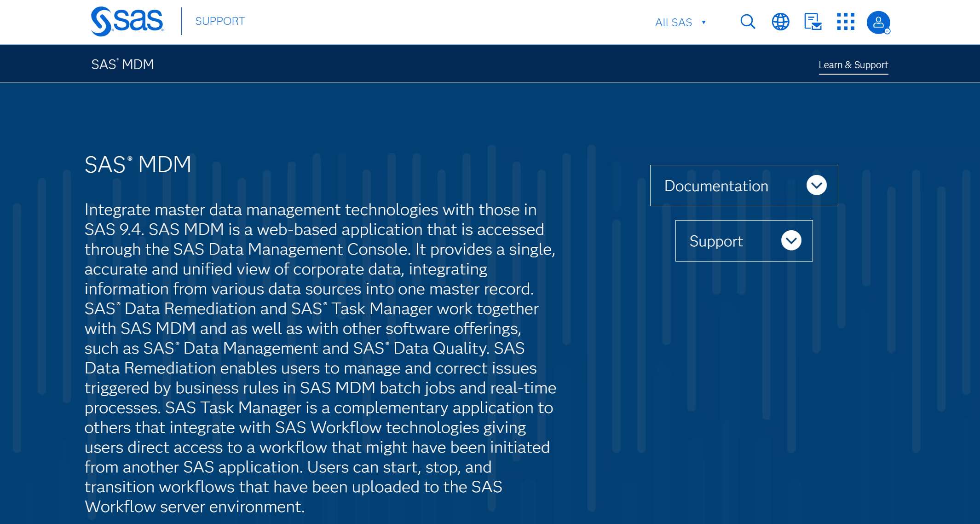Click the 'Workflow server environment.' text line

click(x=195, y=507)
